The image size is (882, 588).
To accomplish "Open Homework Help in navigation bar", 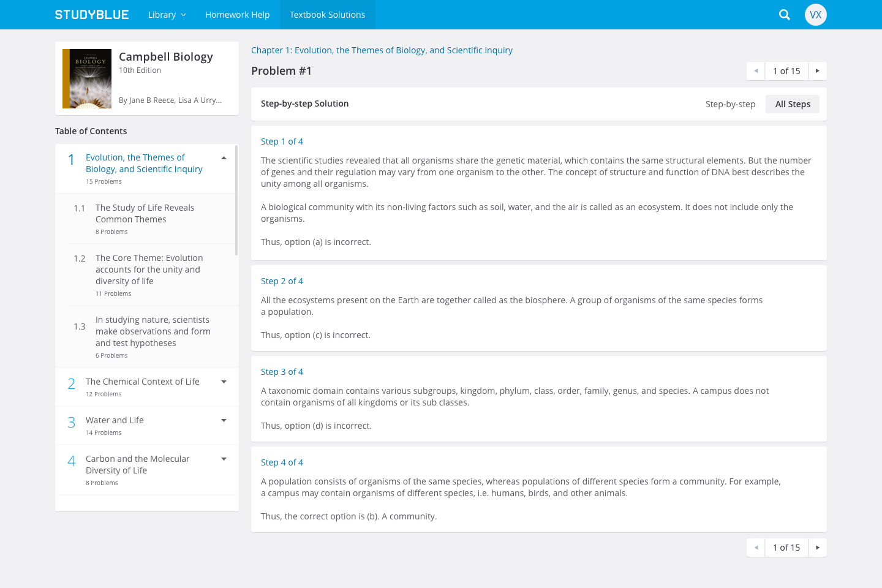I will (238, 15).
